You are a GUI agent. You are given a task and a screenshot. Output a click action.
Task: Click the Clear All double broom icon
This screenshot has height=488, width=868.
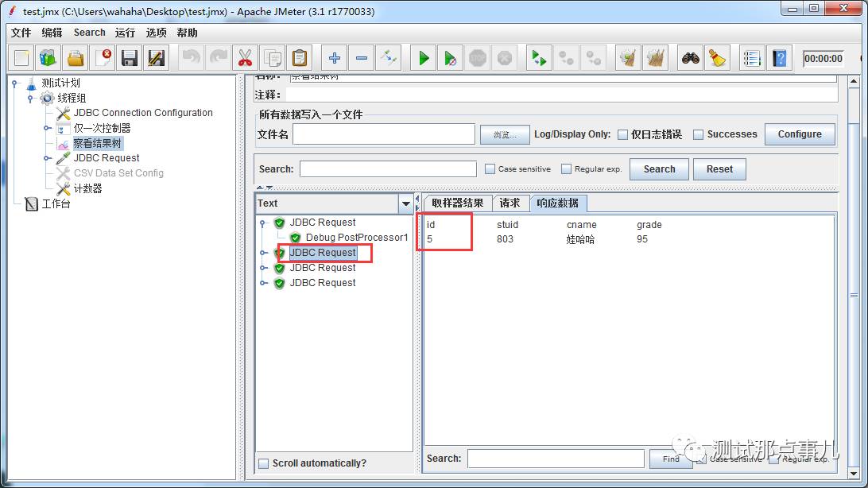pyautogui.click(x=656, y=58)
